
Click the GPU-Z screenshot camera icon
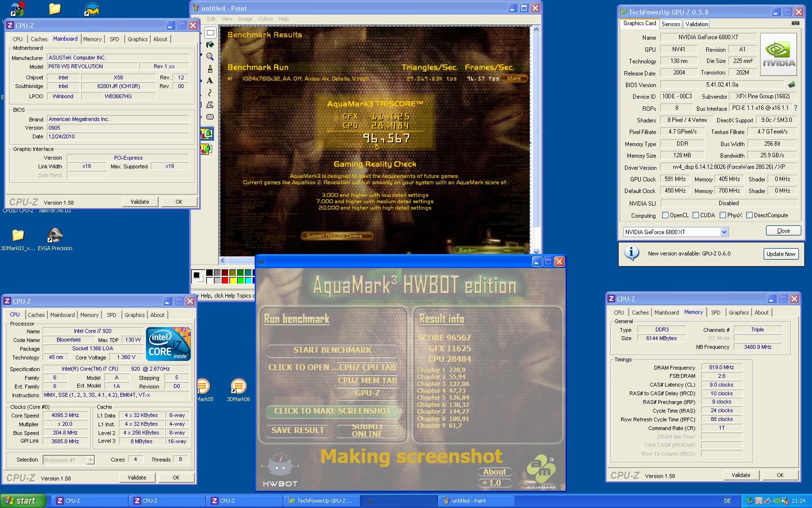pos(795,23)
